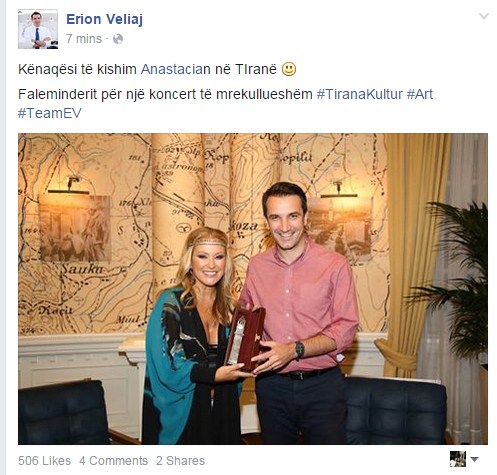View who liked via 506 Likes
497x475 pixels.
pyautogui.click(x=44, y=461)
